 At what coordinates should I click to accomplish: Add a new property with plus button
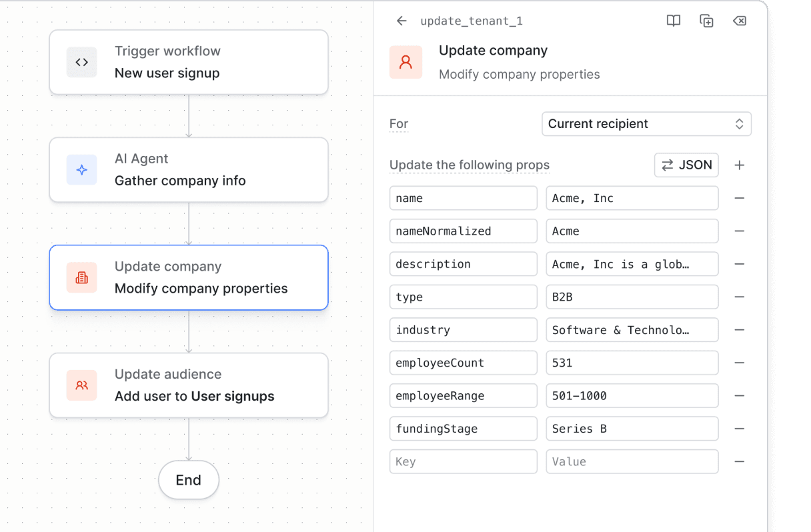pos(739,165)
